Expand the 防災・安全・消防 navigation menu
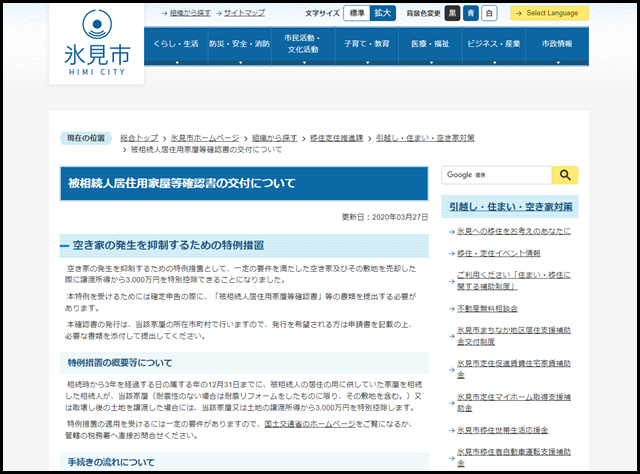The image size is (640, 474). click(239, 45)
